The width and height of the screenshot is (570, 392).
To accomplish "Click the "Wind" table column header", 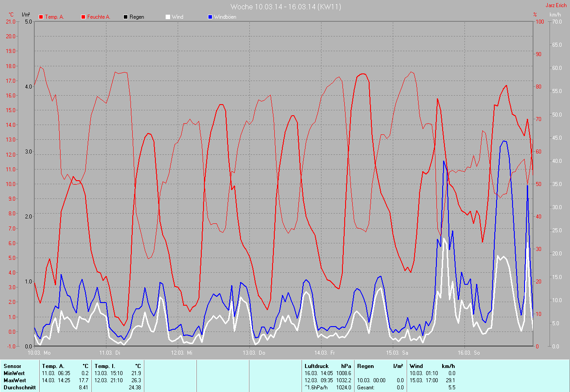I will [416, 366].
